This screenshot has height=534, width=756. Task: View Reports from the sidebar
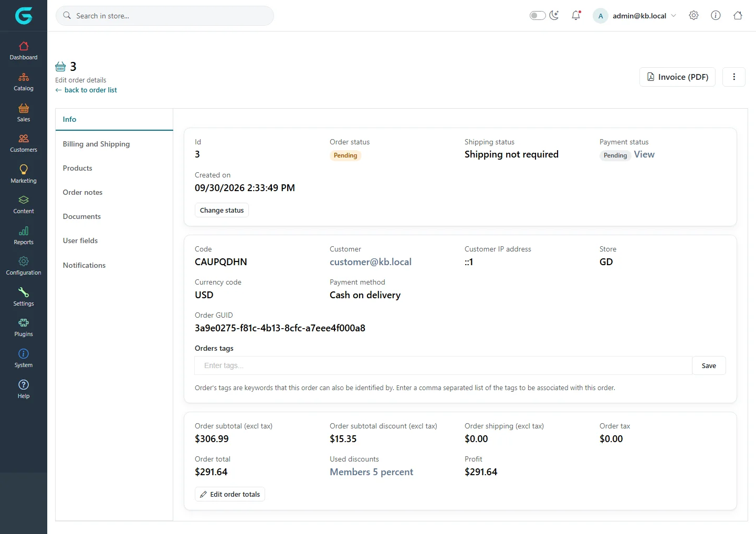click(24, 236)
